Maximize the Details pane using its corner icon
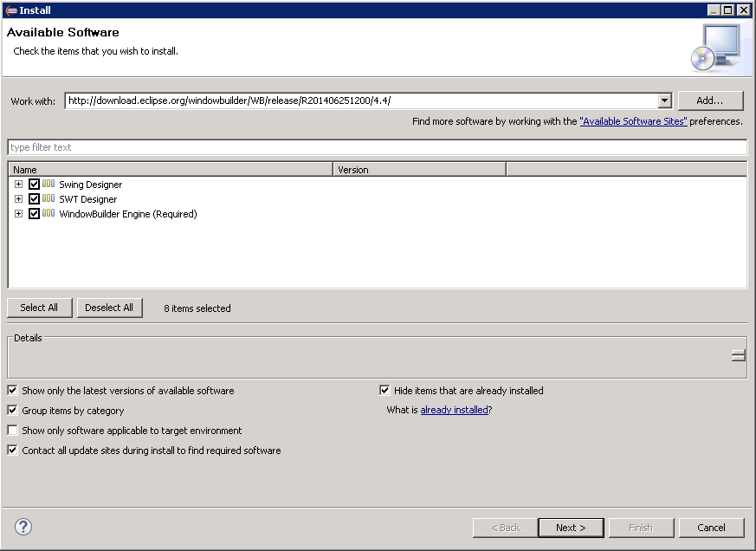Viewport: 756px width, 551px height. click(x=737, y=353)
